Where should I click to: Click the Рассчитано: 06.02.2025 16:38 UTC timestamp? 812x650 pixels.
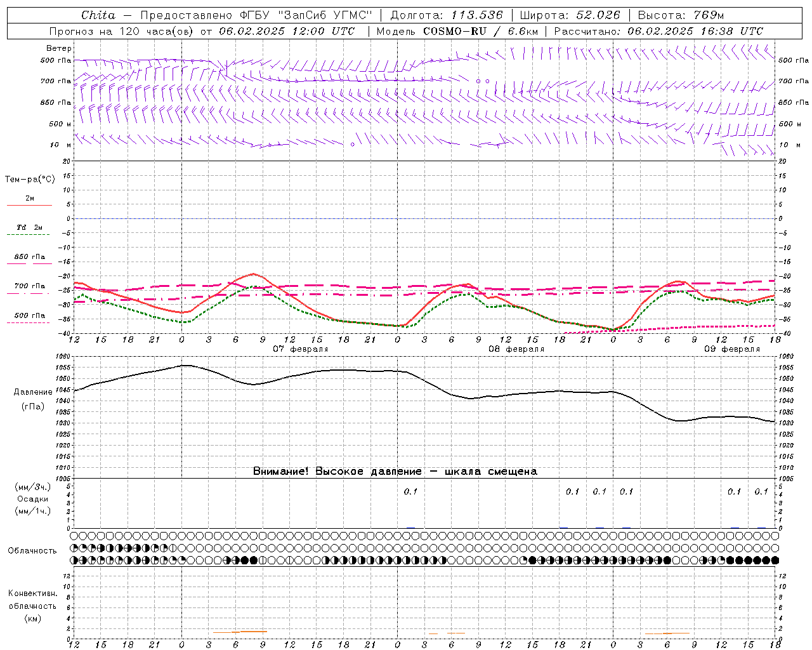pyautogui.click(x=658, y=31)
